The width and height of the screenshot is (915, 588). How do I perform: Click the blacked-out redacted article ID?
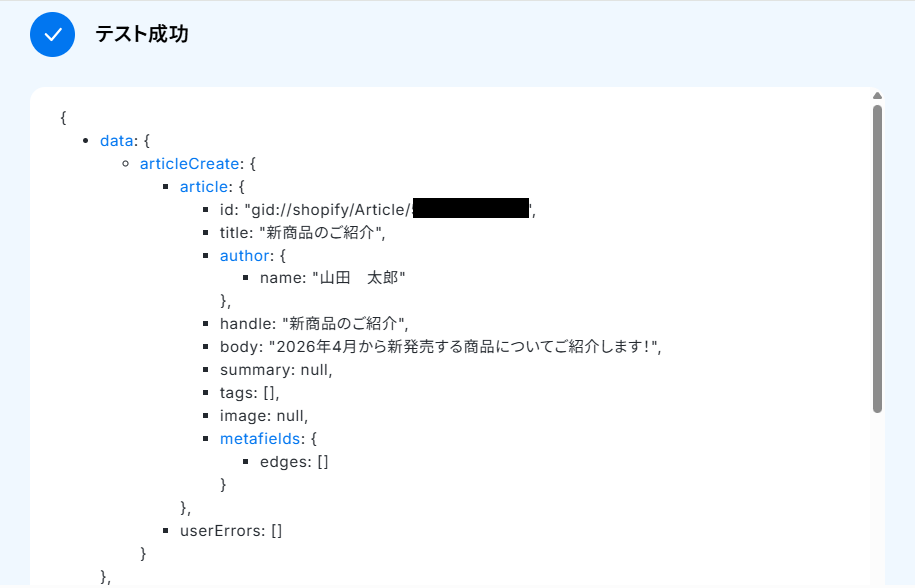[470, 209]
